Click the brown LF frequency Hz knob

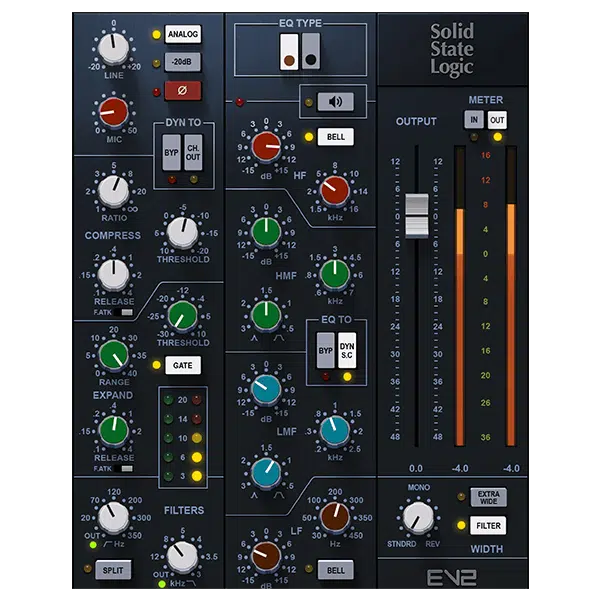click(x=335, y=517)
